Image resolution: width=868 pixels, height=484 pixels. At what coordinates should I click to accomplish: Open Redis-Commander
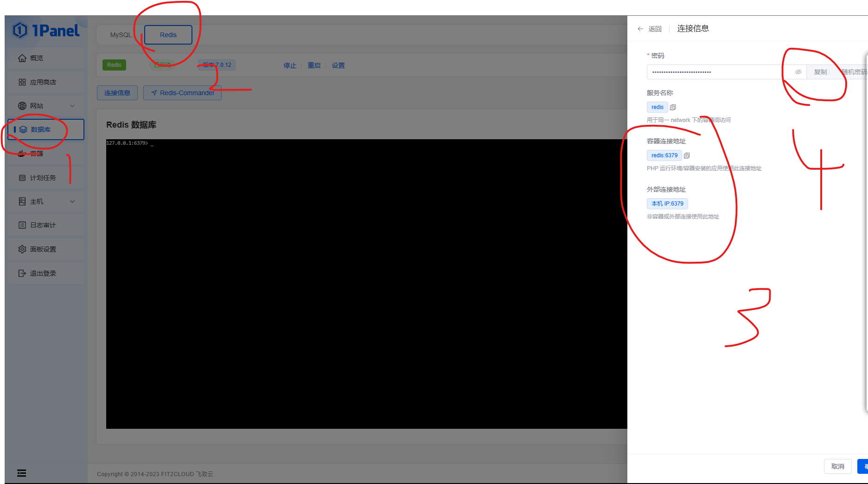(182, 92)
